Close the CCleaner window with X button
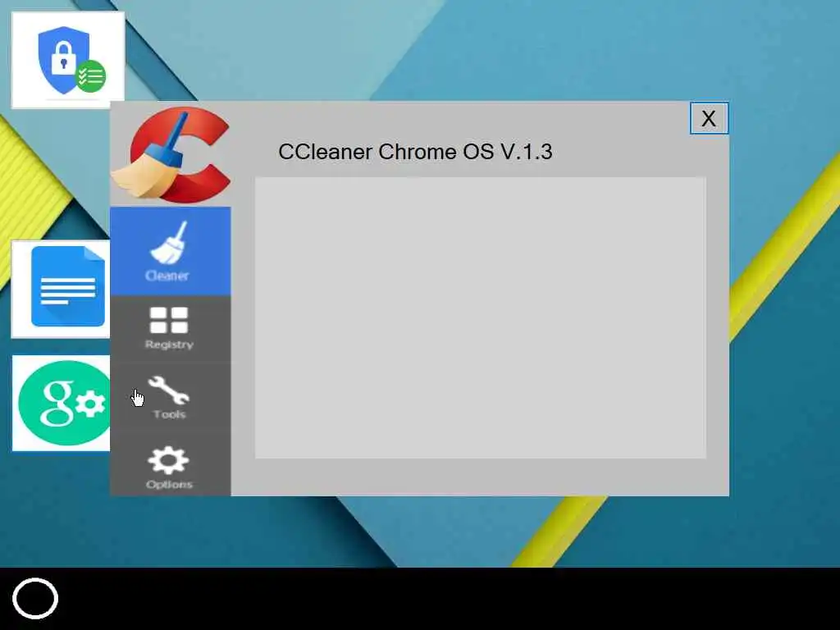 (709, 118)
